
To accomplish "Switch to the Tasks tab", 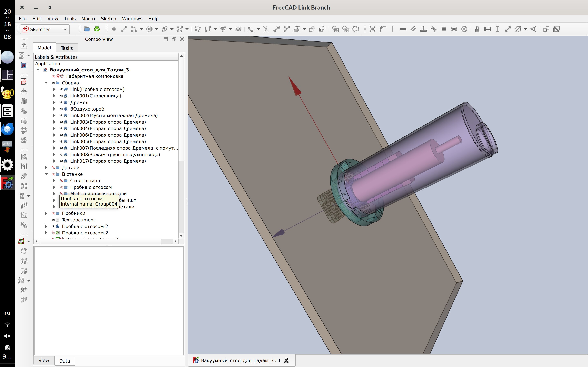I will [x=67, y=48].
